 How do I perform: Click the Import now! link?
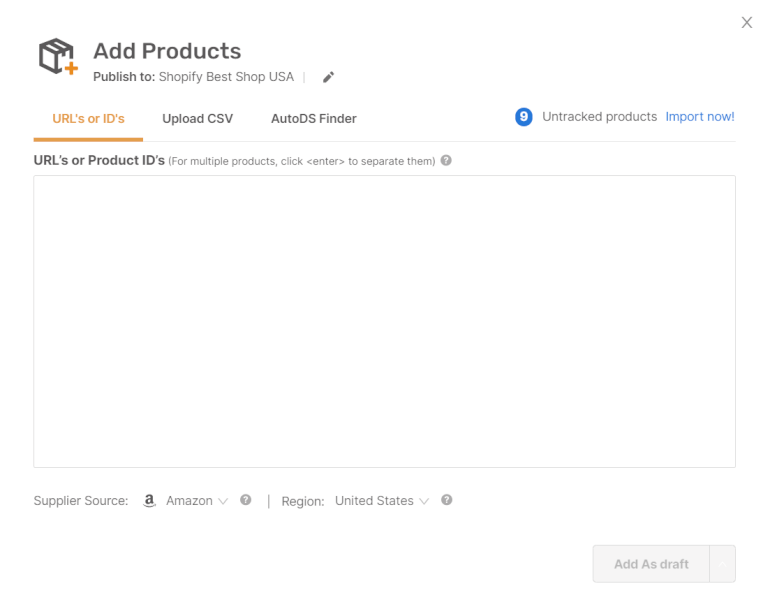[700, 117]
